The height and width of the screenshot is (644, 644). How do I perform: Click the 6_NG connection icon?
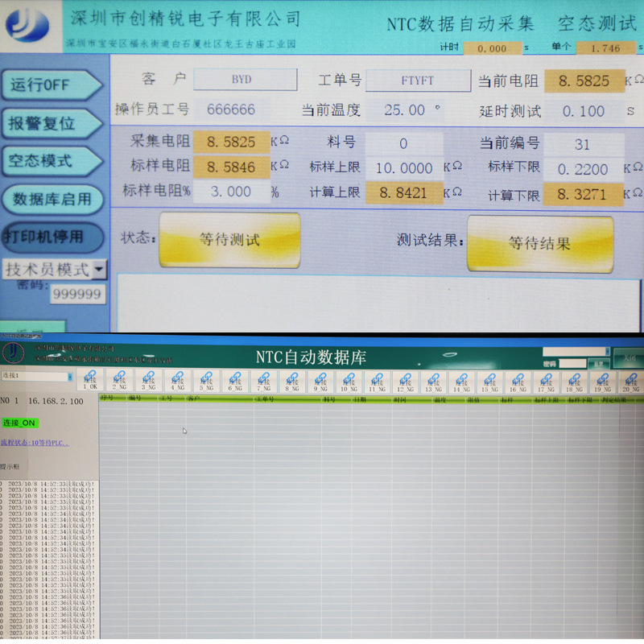[235, 380]
